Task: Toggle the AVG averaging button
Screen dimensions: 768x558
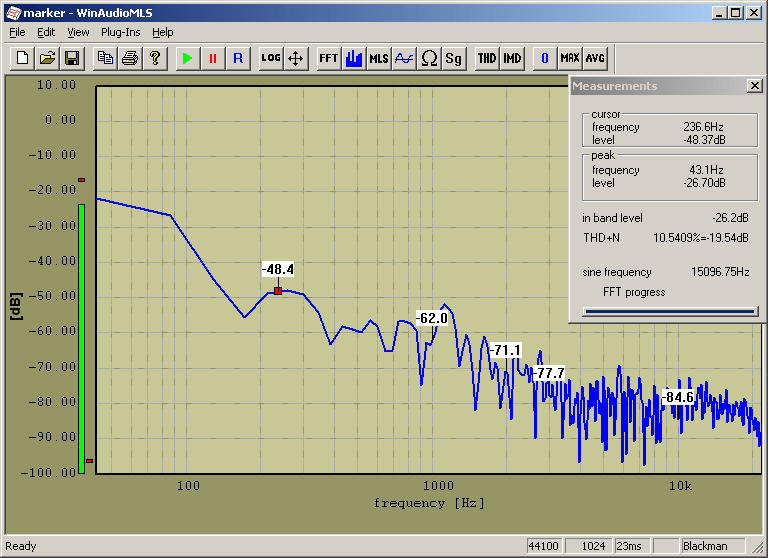Action: tap(595, 58)
